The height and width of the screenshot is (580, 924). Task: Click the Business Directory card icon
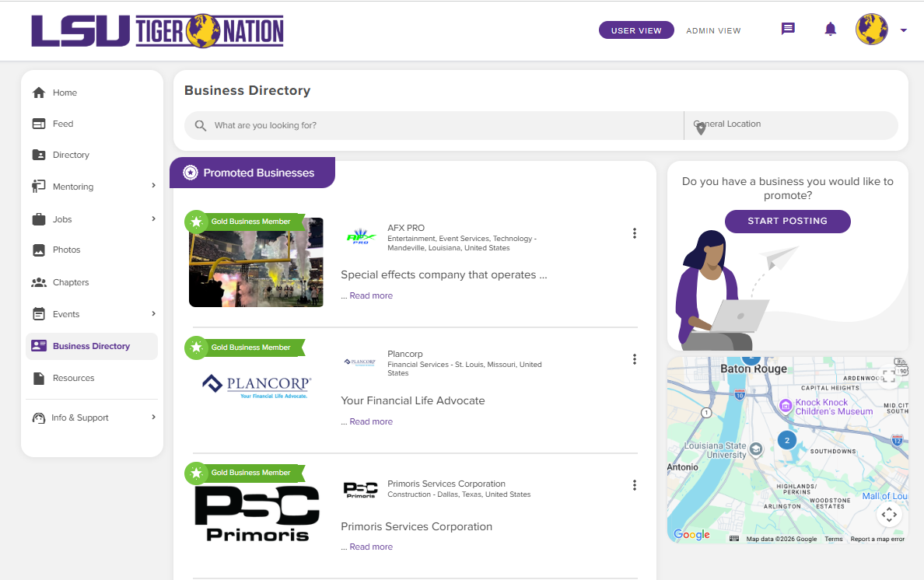tap(39, 346)
